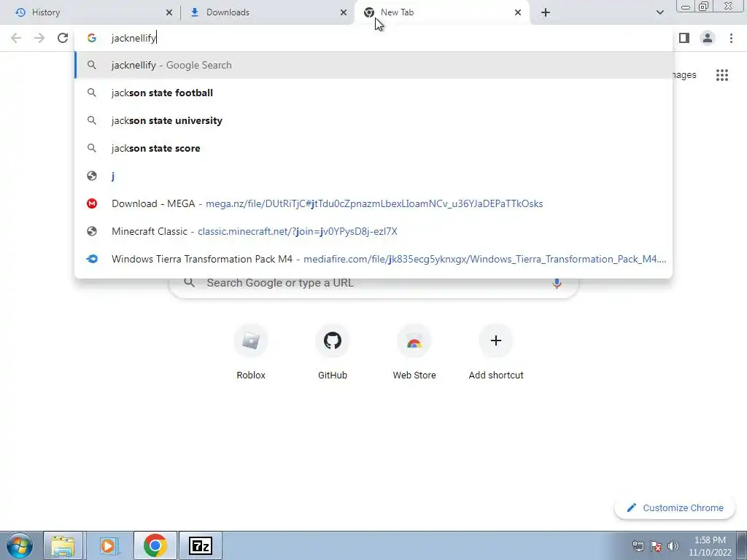Choose 'jackson state university' suggestion
The width and height of the screenshot is (747, 560).
tap(373, 120)
